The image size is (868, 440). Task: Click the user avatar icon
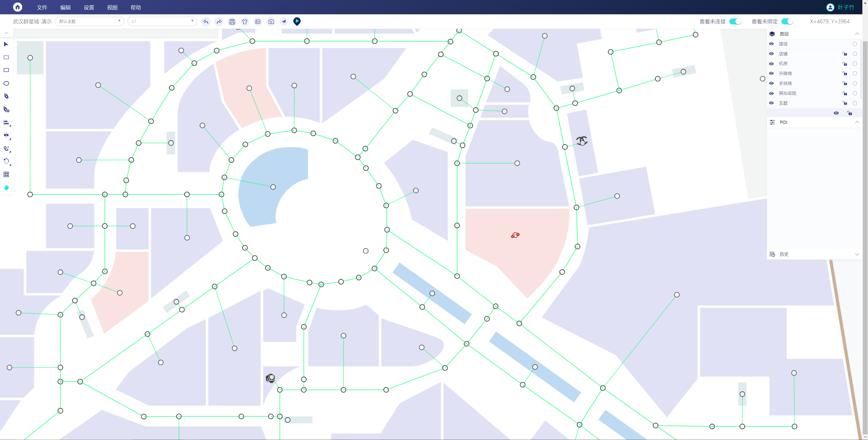tap(830, 7)
